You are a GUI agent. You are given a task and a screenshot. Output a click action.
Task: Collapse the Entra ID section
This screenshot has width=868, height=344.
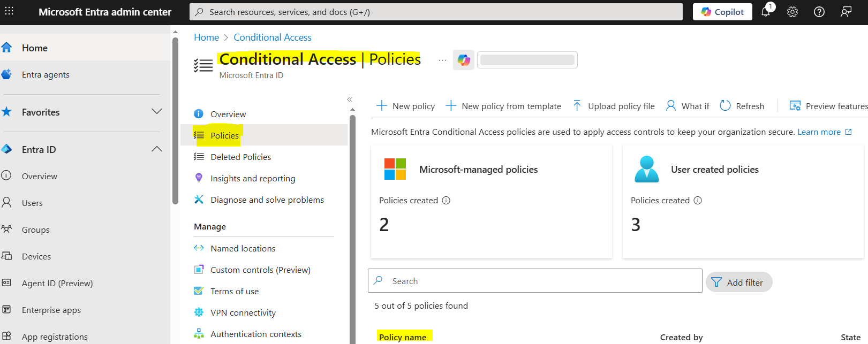[x=157, y=149]
